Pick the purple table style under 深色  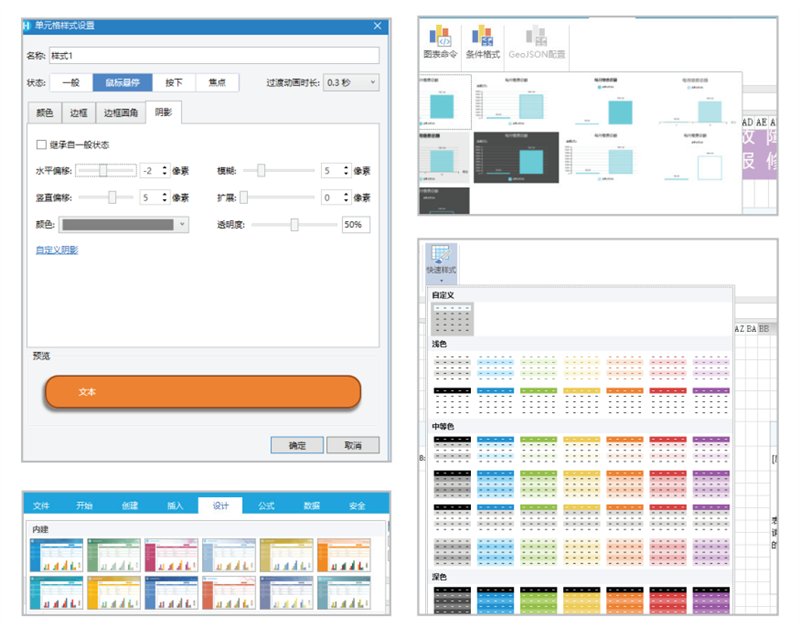(x=711, y=600)
